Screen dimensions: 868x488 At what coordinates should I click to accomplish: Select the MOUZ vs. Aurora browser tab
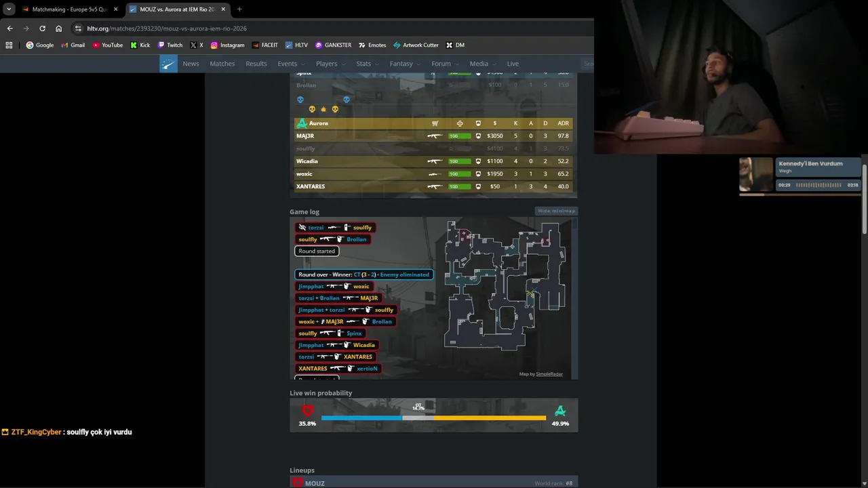(176, 9)
